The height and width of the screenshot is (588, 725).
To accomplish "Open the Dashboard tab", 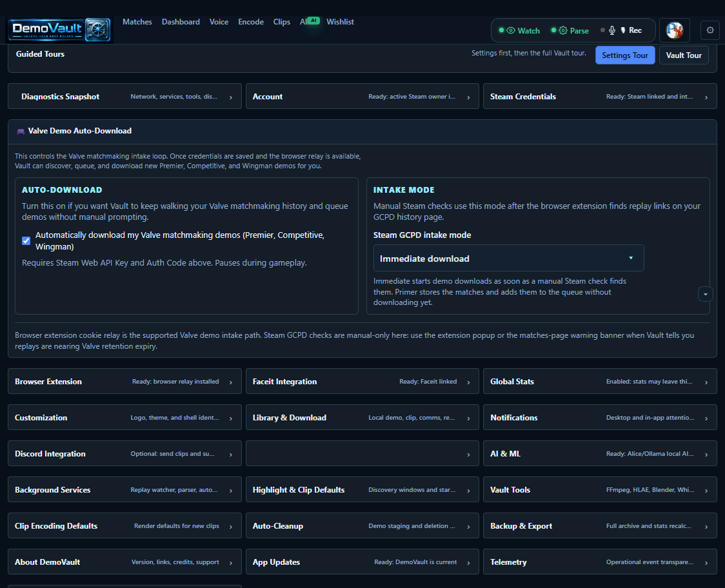I will [x=181, y=22].
